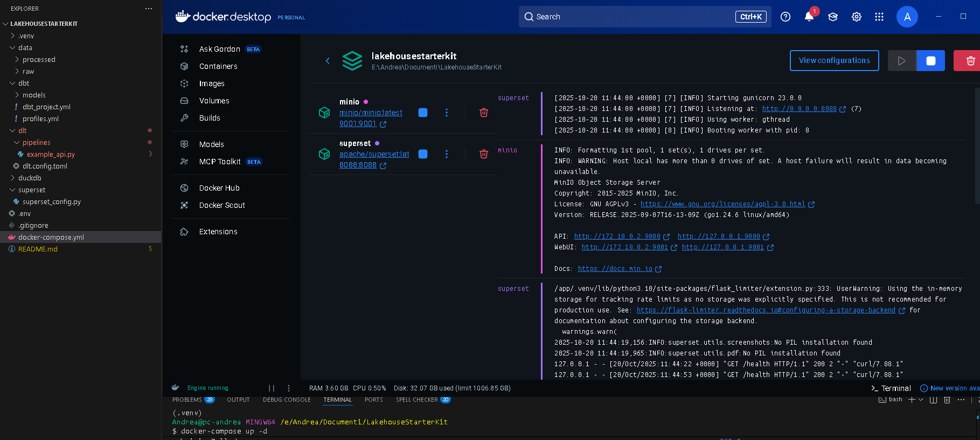Open minio/minio:latest image link
The height and width of the screenshot is (440, 980).
[371, 113]
